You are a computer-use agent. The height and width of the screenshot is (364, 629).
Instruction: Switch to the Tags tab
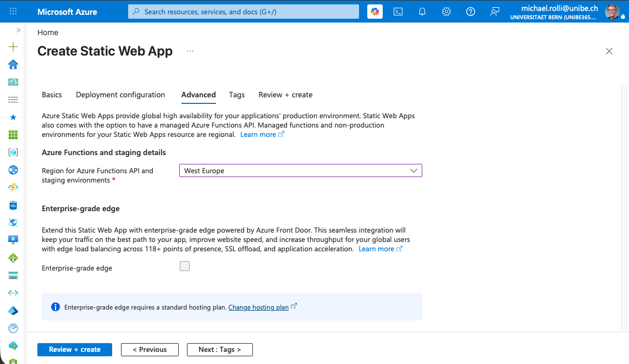click(x=236, y=95)
